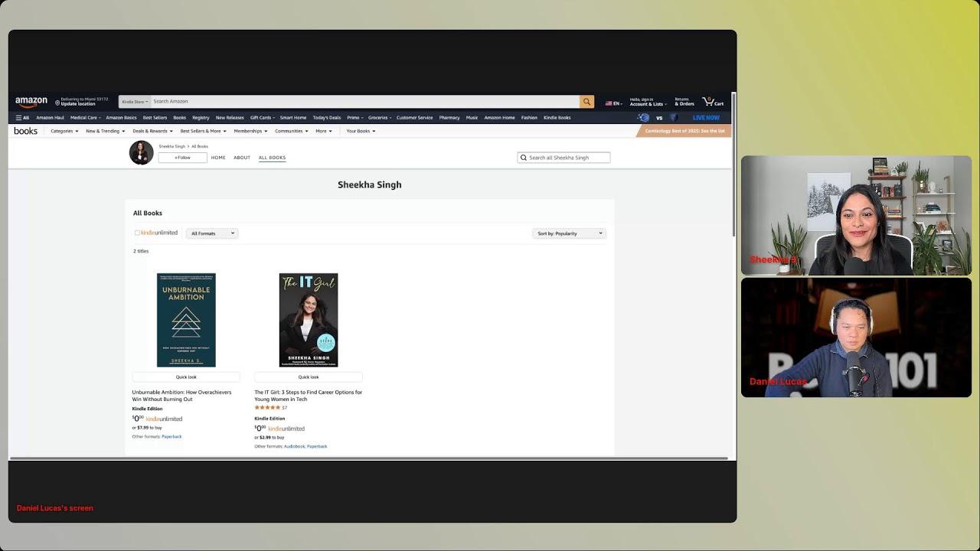Viewport: 980px width, 551px height.
Task: Open the Kindle Store search category dropdown
Action: tap(135, 101)
